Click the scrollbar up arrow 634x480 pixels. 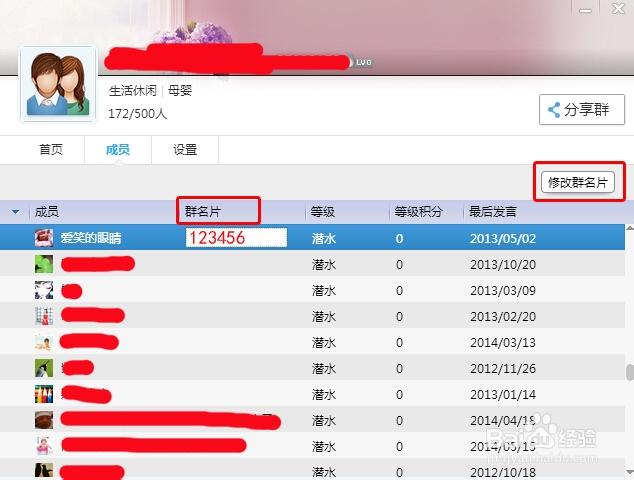click(x=630, y=228)
